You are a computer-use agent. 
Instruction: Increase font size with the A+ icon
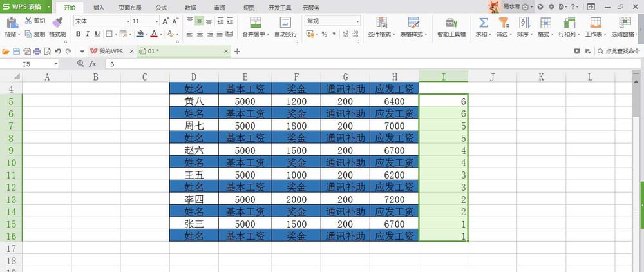[x=166, y=21]
